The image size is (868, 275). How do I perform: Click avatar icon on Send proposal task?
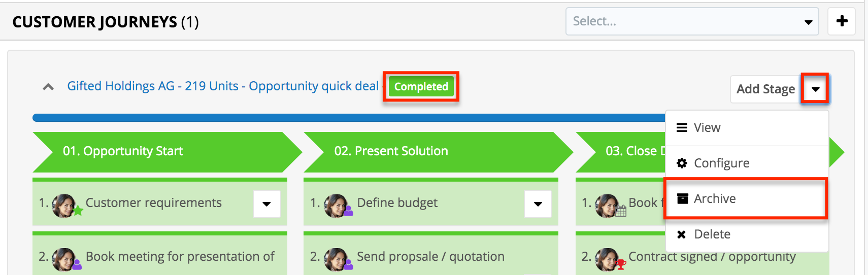(336, 259)
